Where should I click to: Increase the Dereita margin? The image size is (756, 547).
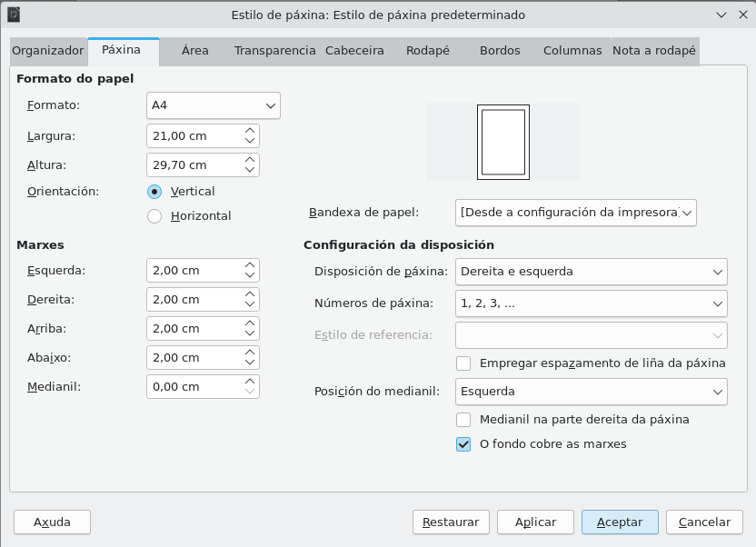(x=250, y=294)
